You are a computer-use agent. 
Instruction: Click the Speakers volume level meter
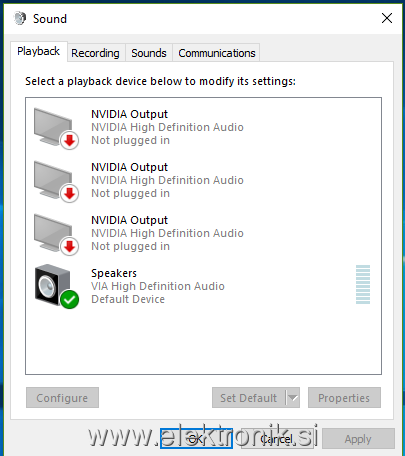click(363, 284)
